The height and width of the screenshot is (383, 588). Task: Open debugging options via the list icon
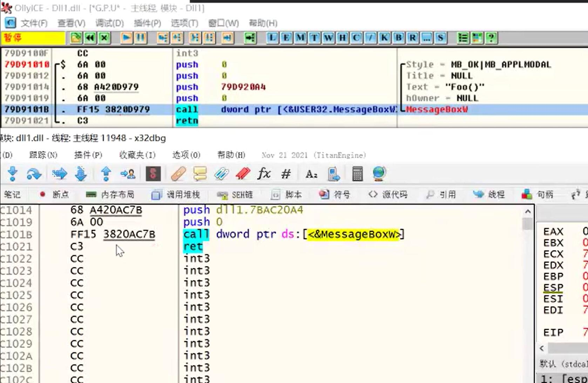pyautogui.click(x=463, y=37)
